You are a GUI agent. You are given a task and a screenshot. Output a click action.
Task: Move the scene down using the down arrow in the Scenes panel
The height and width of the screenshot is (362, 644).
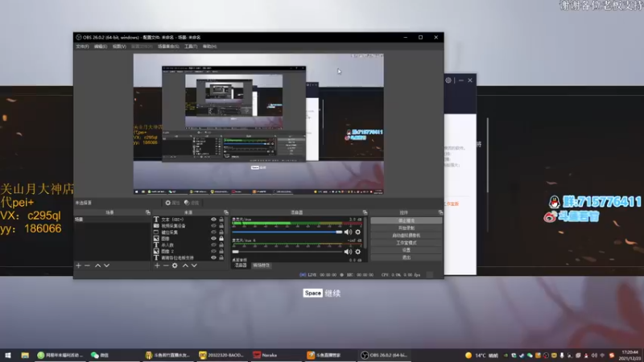pos(107,265)
